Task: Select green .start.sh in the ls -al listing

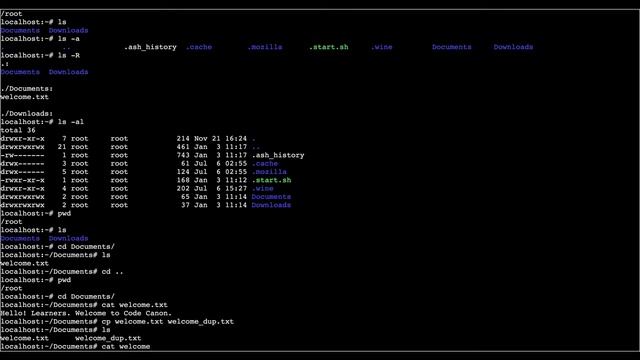Action: pos(271,180)
